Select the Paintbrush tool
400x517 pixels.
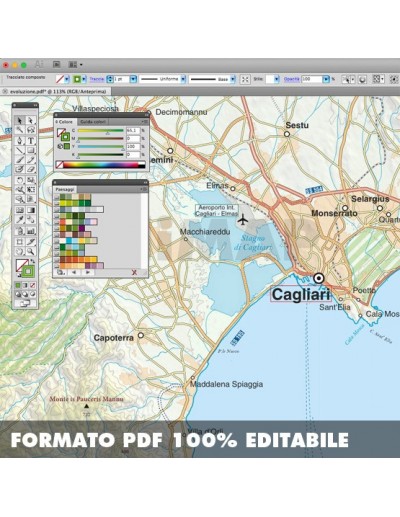(20, 160)
